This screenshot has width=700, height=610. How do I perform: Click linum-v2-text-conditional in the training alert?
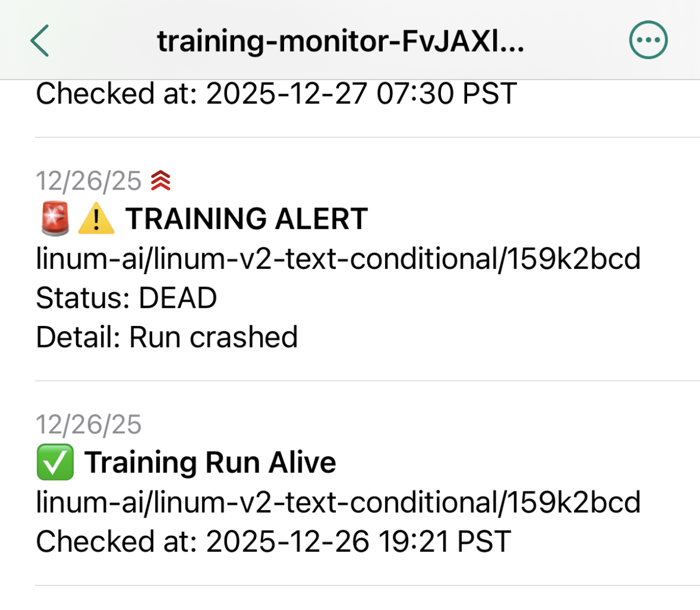coord(326,259)
